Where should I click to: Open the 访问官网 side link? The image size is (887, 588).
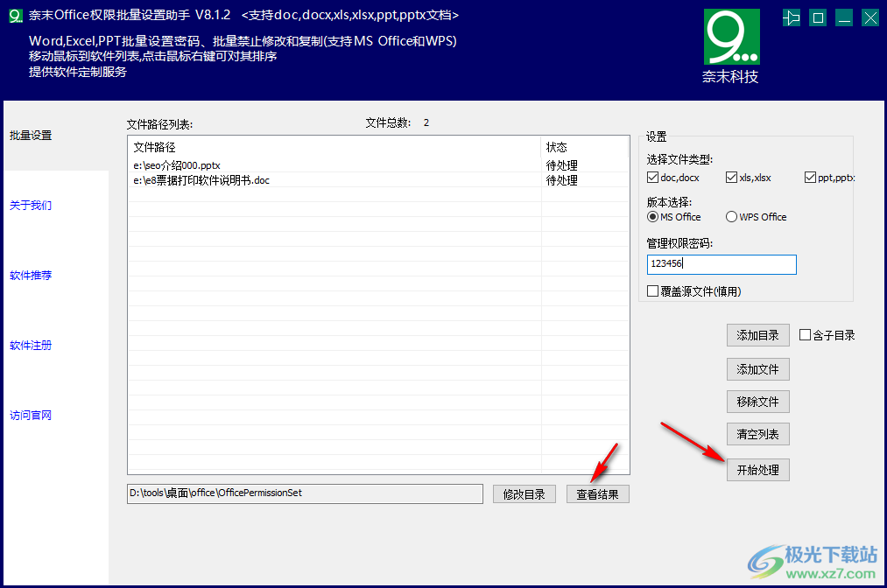pos(31,416)
